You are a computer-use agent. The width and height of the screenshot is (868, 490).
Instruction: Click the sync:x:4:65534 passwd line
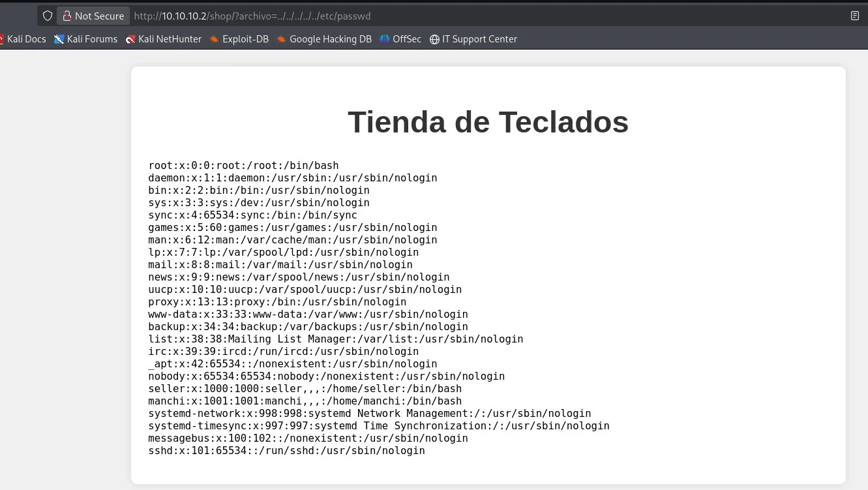252,215
